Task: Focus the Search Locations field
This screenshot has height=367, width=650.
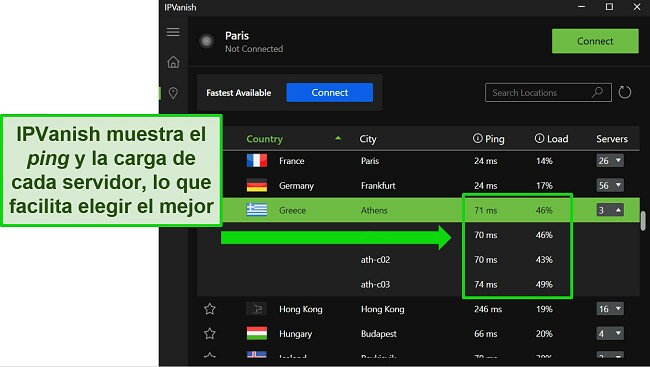Action: 548,92
